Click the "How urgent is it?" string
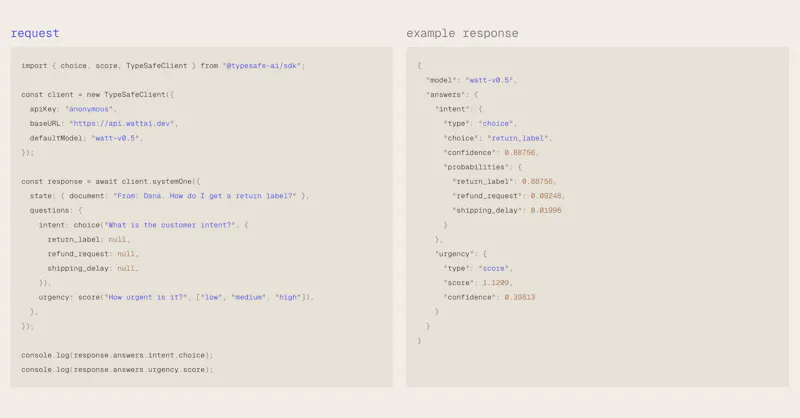The image size is (800, 418). pyautogui.click(x=146, y=298)
